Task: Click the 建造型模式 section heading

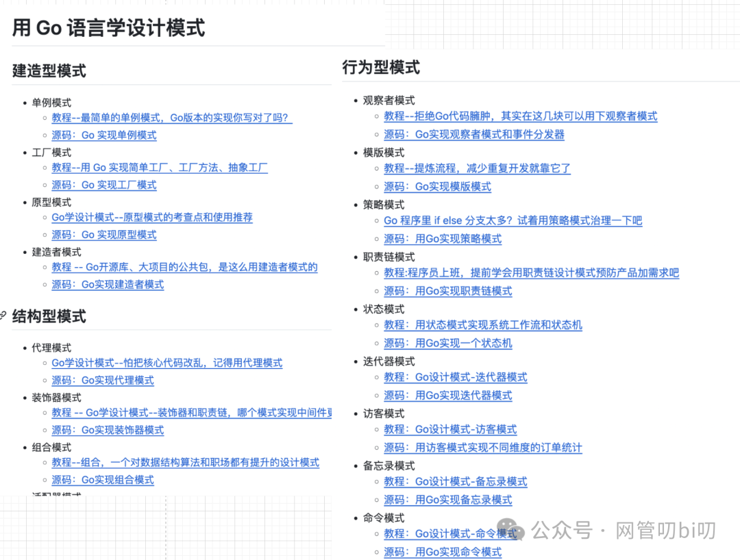Action: [x=49, y=71]
